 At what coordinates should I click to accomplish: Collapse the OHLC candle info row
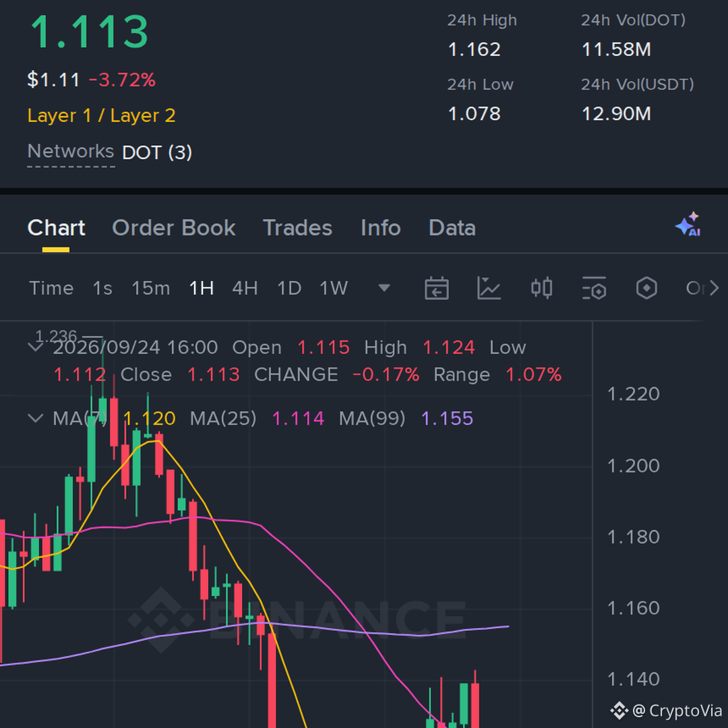coord(36,347)
